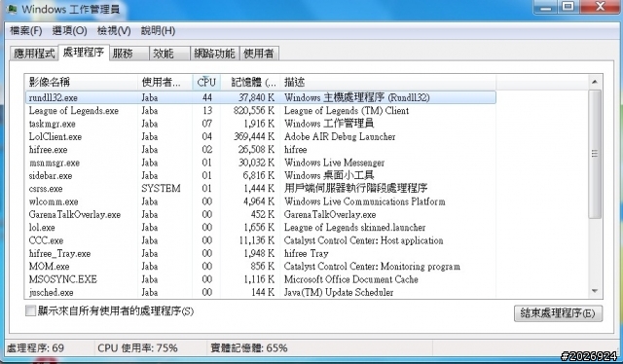Sort by 記憶體 column header
The image size is (623, 364).
(250, 83)
